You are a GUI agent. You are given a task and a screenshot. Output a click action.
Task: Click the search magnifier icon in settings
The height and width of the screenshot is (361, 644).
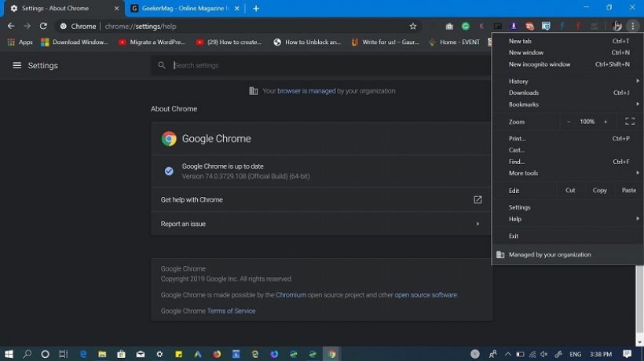[x=162, y=65]
